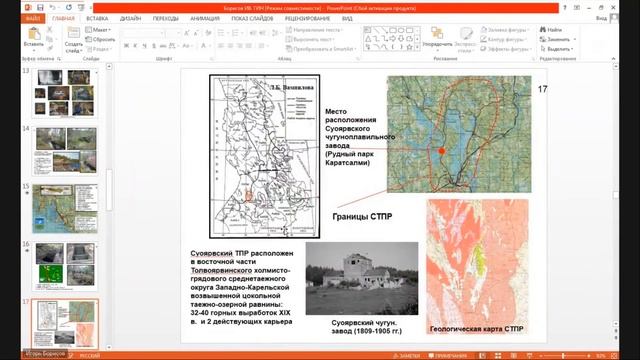Toggle bold (Ж) formatting
This screenshot has width=640, height=360.
click(126, 46)
